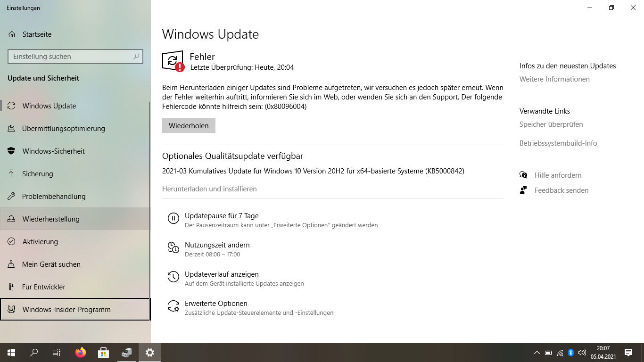The width and height of the screenshot is (644, 362).
Task: Select Übermittlungsoptimierung in the sidebar
Action: pyautogui.click(x=75, y=129)
